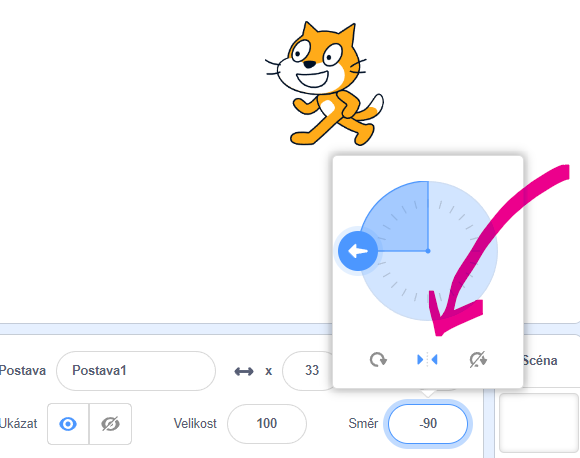This screenshot has width=580, height=458.
Task: Open the Scéna stage panel
Action: 540,360
